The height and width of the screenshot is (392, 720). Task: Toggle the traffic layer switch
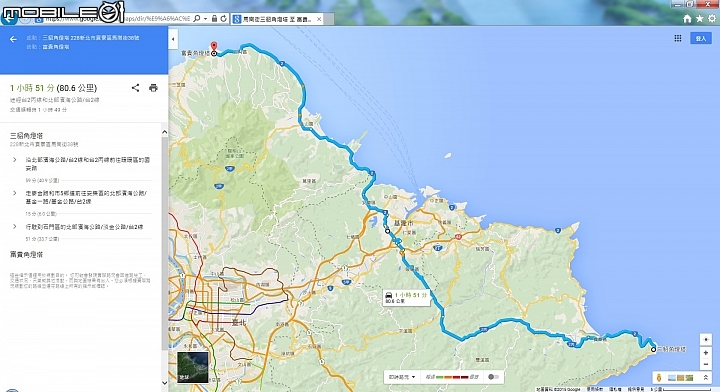494,377
